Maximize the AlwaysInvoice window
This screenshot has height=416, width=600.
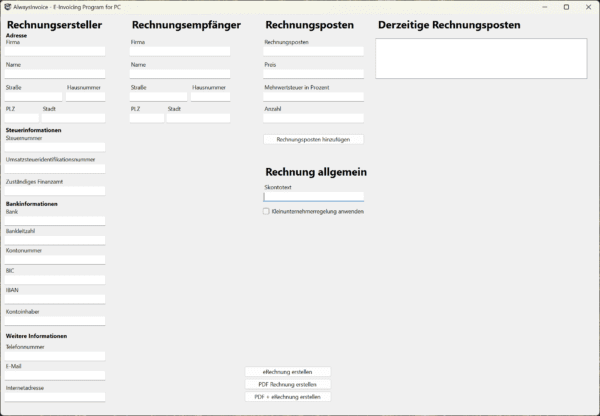pos(566,6)
